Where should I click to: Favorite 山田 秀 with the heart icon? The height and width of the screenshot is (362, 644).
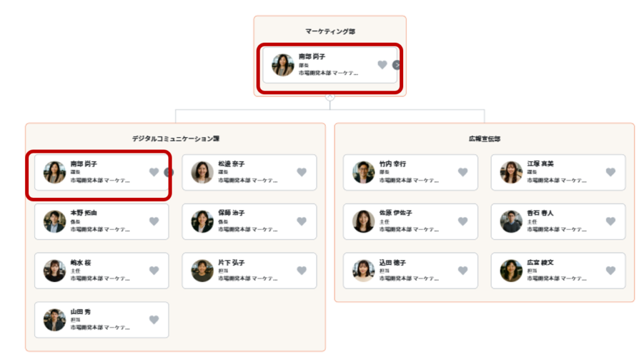[154, 319]
